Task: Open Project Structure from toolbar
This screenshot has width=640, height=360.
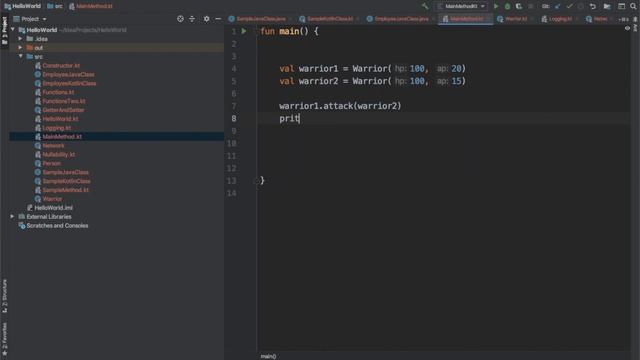Action: click(x=607, y=6)
